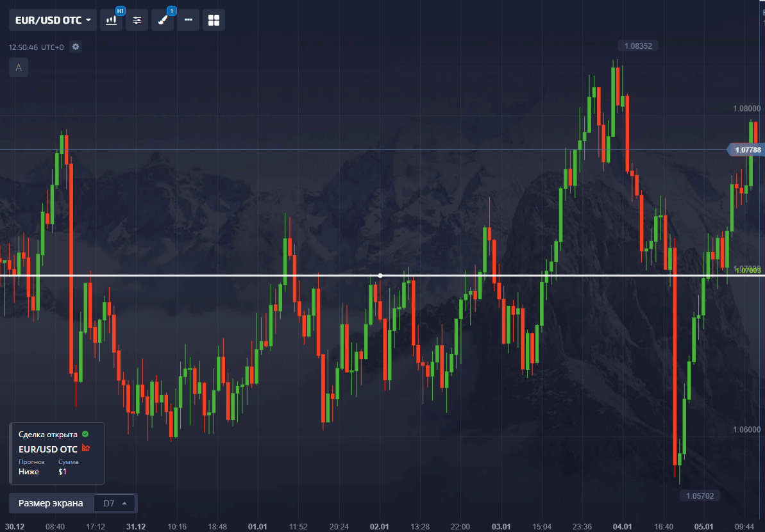Open the drawing tools brush icon

[x=163, y=20]
